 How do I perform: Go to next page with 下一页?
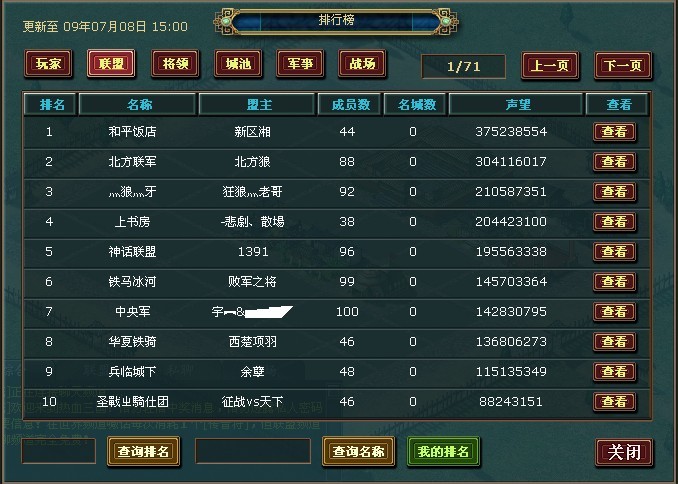[623, 66]
